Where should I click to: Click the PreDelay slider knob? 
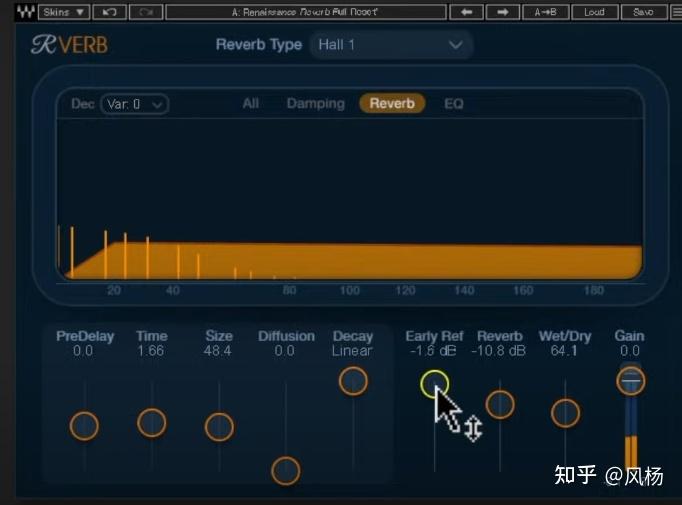click(x=84, y=426)
